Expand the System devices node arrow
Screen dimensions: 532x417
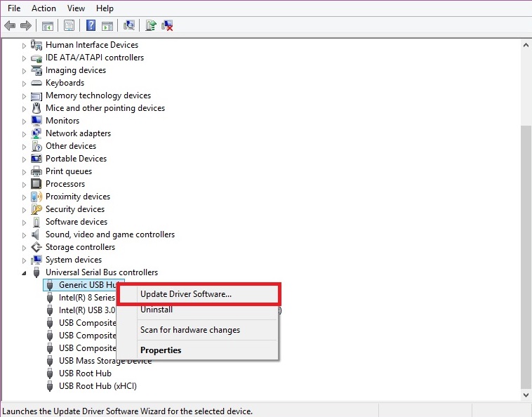tap(24, 260)
